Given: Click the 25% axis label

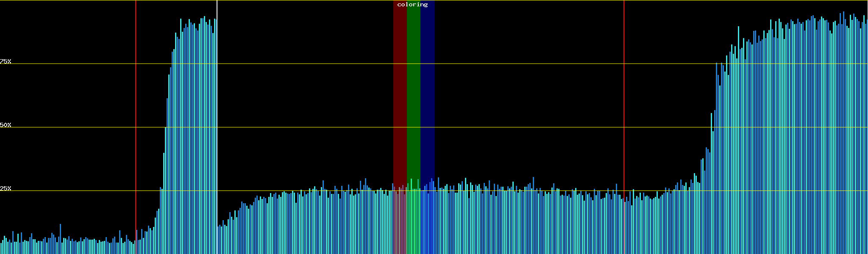Looking at the screenshot, I should pos(6,188).
